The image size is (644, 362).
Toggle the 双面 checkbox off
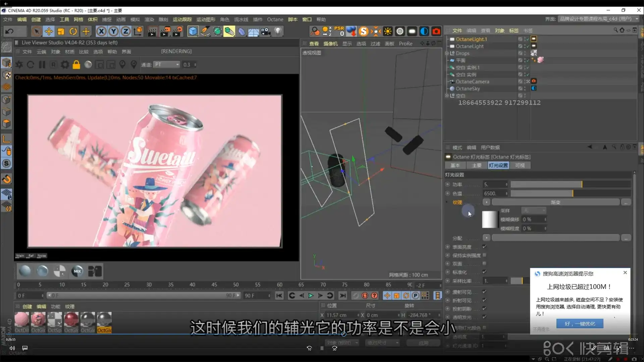click(484, 263)
